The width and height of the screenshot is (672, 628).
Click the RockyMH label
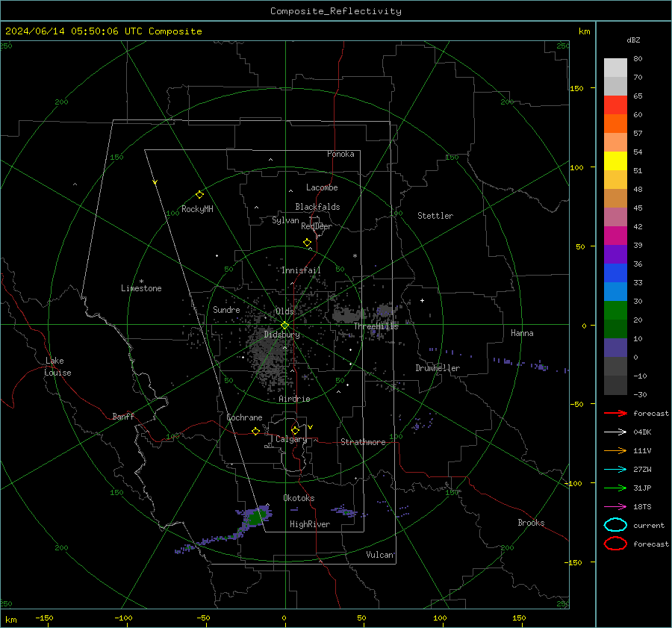click(x=197, y=209)
